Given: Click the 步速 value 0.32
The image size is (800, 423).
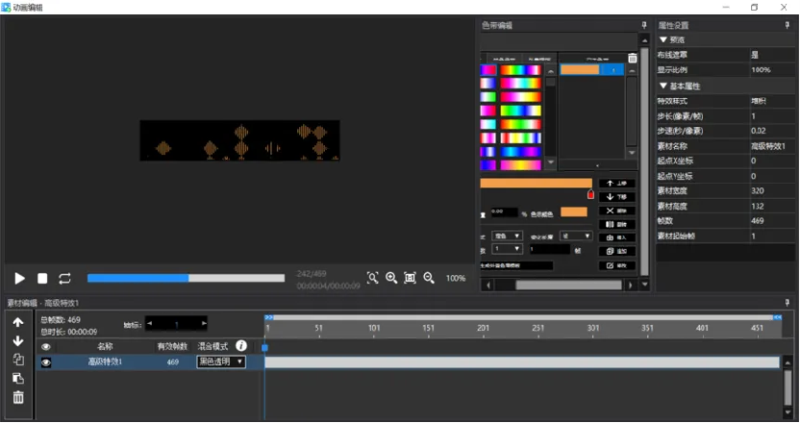Looking at the screenshot, I should click(759, 131).
